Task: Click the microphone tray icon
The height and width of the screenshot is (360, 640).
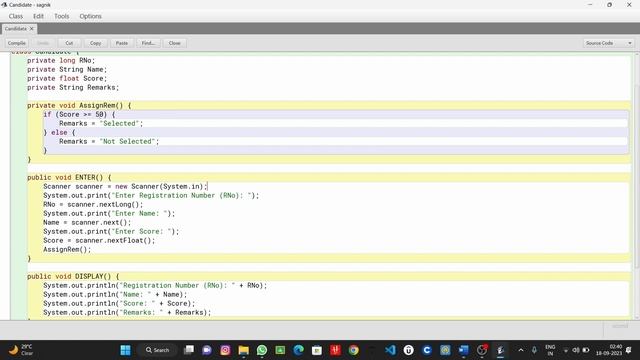Action: [x=534, y=350]
